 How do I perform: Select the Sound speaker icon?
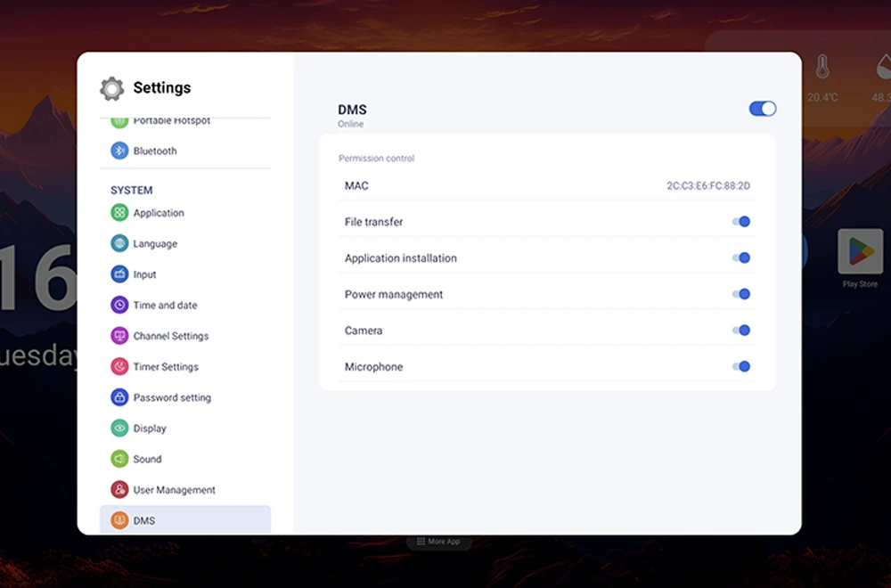[119, 459]
